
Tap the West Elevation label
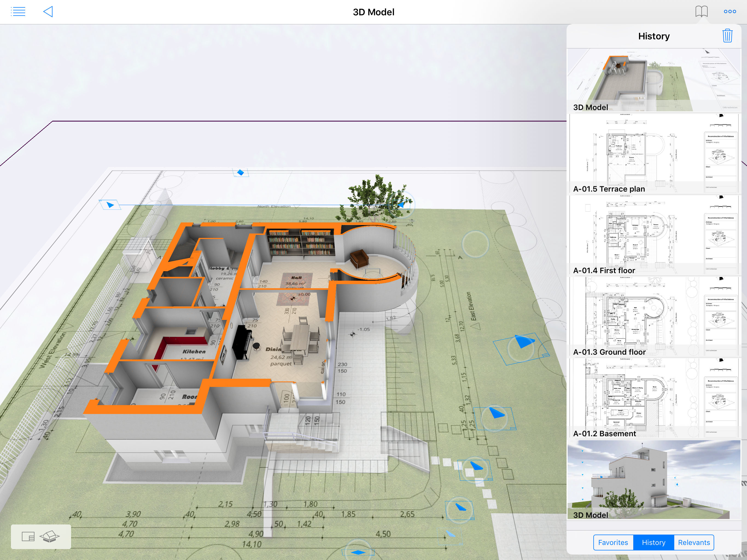(53, 350)
